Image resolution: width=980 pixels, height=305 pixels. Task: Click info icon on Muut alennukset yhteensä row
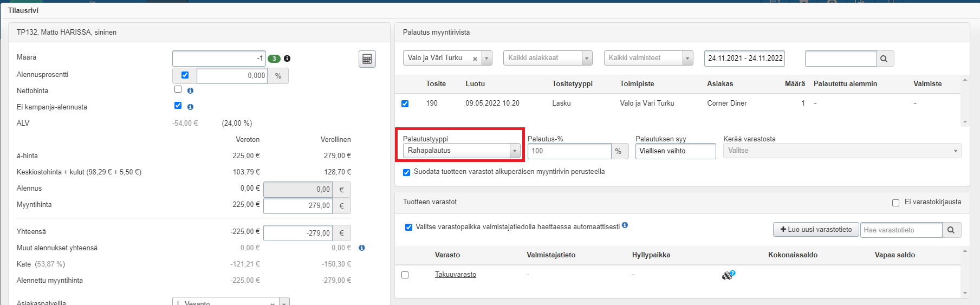click(362, 248)
